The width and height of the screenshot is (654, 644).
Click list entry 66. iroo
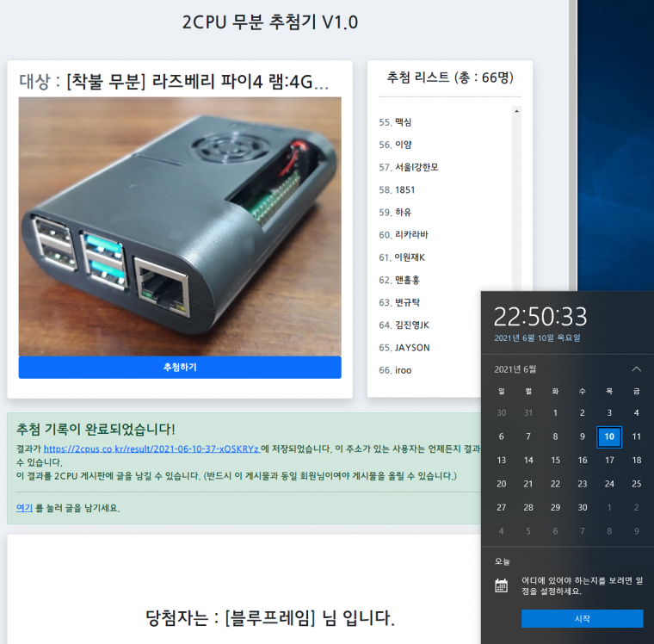pyautogui.click(x=395, y=370)
